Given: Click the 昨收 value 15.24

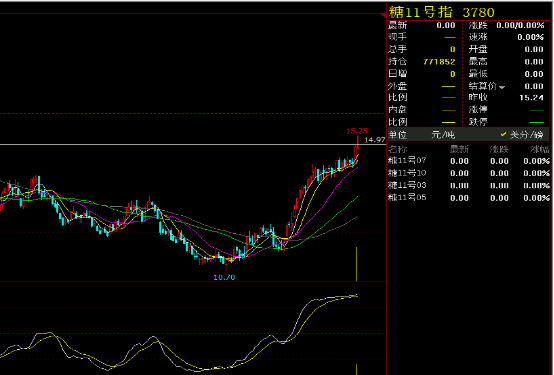Looking at the screenshot, I should click(x=531, y=98).
